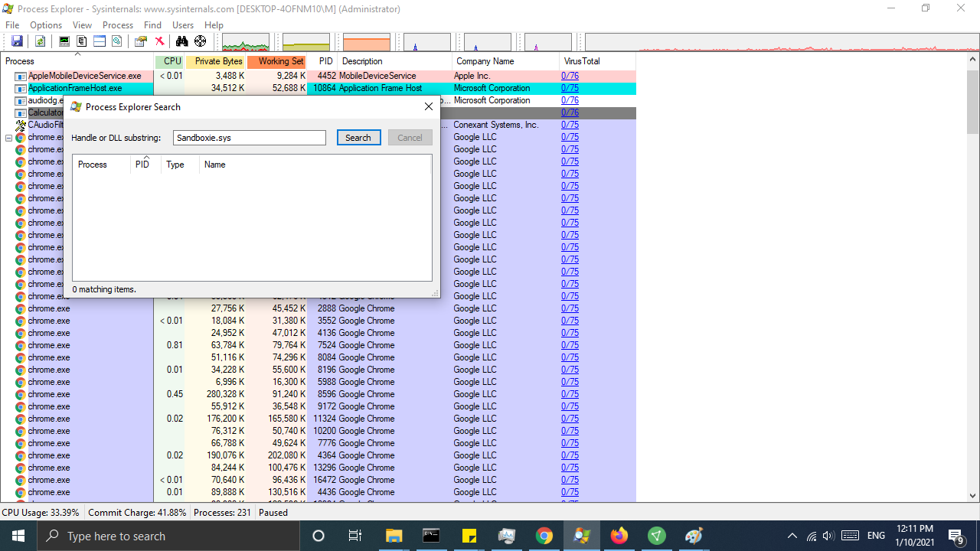Select the PID 2888 chrome row
The image size is (980, 551).
click(x=318, y=308)
